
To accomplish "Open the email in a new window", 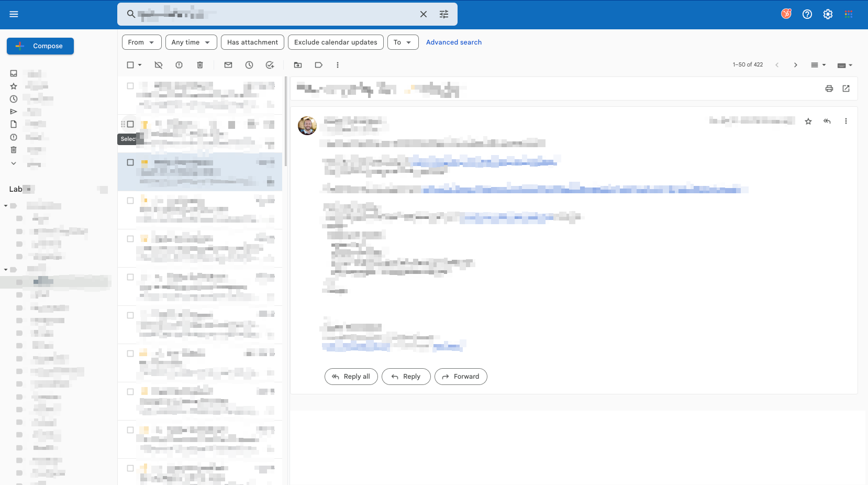I will (846, 89).
